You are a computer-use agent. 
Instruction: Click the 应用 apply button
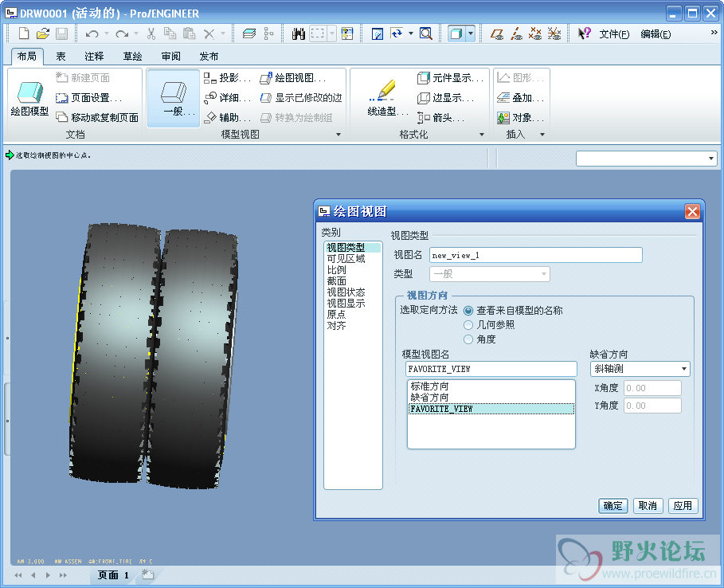click(x=683, y=506)
